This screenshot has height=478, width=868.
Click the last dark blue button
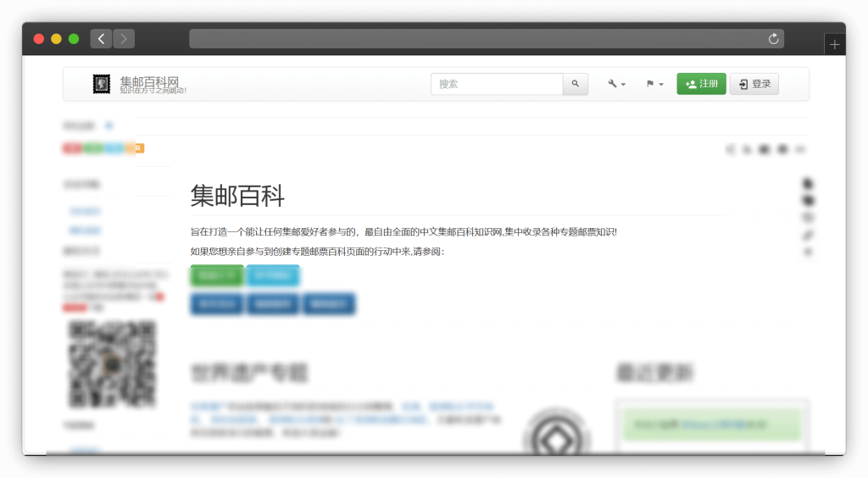click(329, 303)
